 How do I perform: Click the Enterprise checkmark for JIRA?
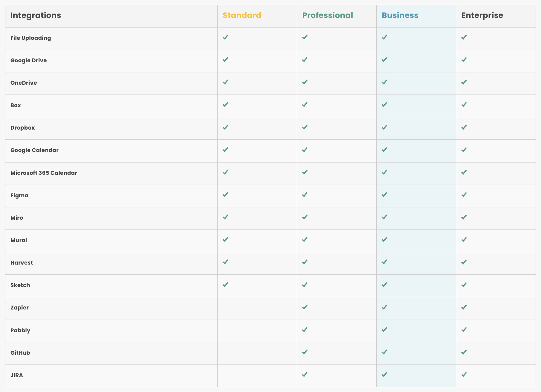[464, 375]
